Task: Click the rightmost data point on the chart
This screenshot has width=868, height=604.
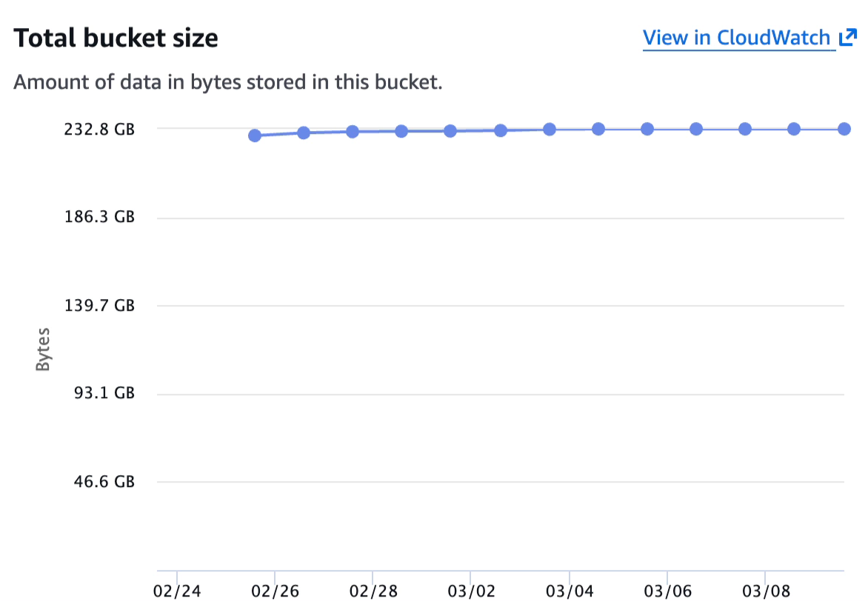Action: click(x=843, y=129)
